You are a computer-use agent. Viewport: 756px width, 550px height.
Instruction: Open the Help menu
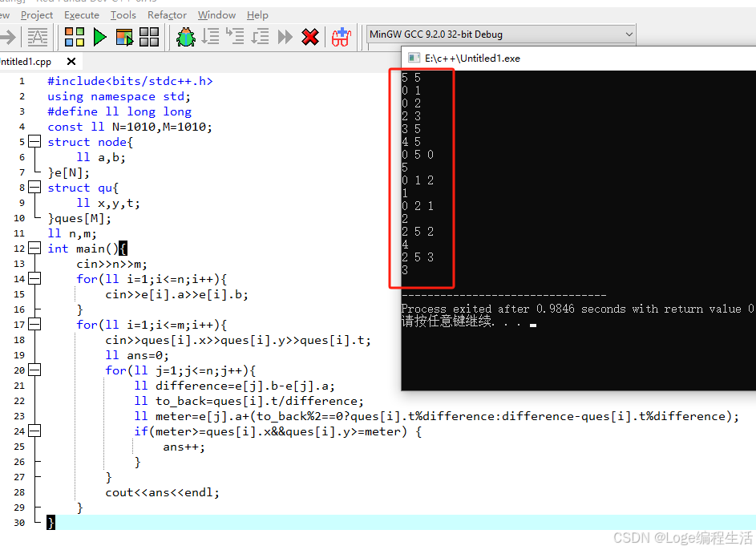click(257, 15)
